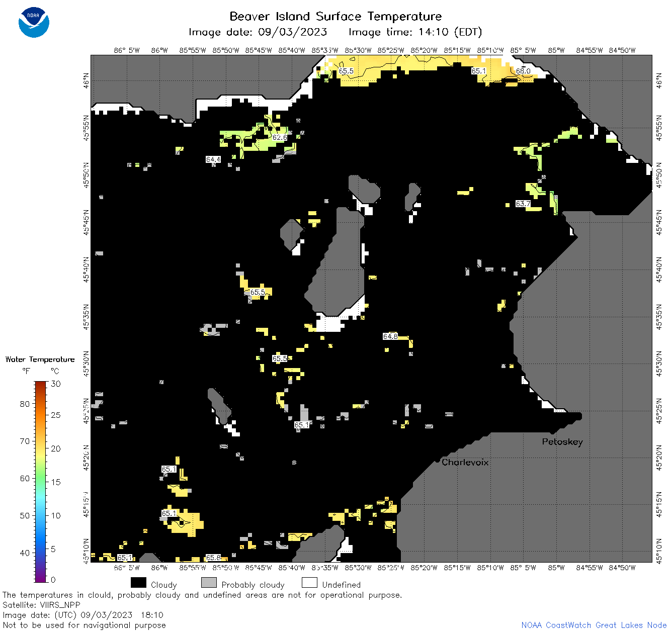Click the Image date (UTC) 18:10 line
The image size is (672, 633).
tap(83, 615)
